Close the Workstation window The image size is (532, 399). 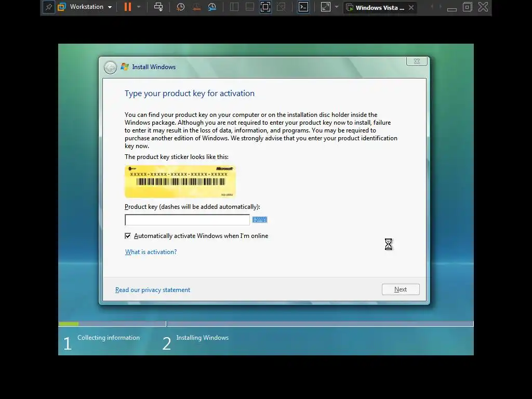click(x=483, y=7)
